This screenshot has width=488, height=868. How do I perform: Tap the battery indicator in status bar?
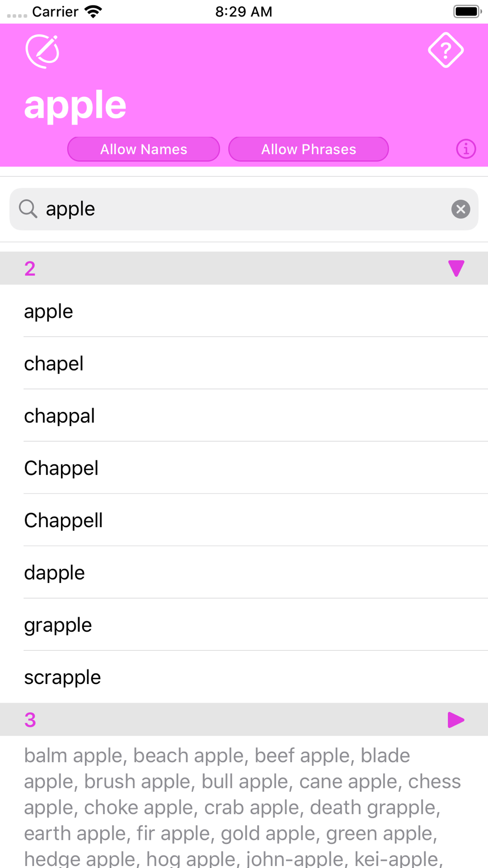[x=468, y=11]
